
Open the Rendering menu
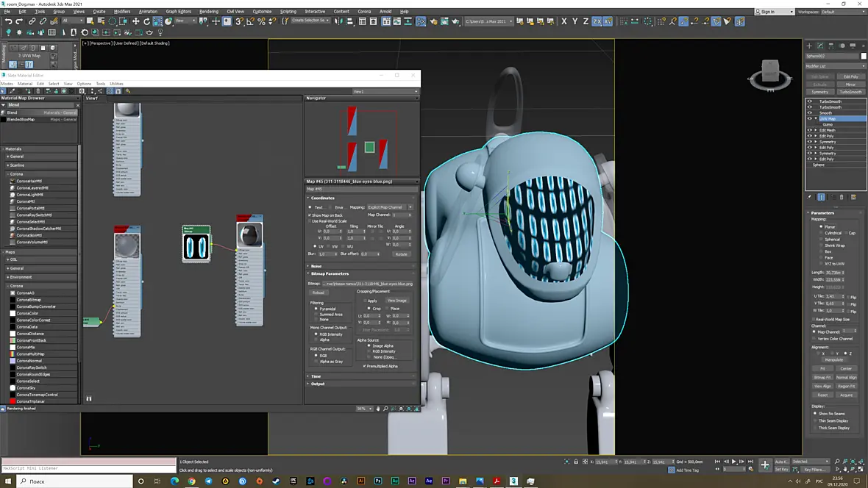click(x=209, y=12)
